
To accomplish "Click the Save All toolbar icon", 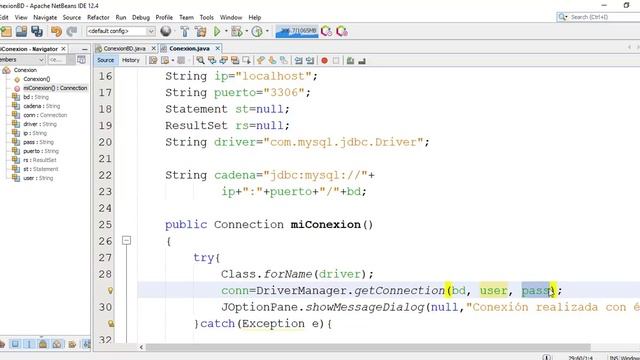I will tap(37, 31).
